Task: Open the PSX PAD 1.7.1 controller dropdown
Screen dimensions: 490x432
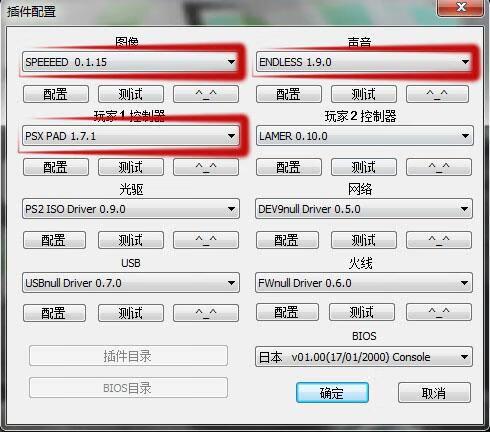Action: [x=130, y=136]
